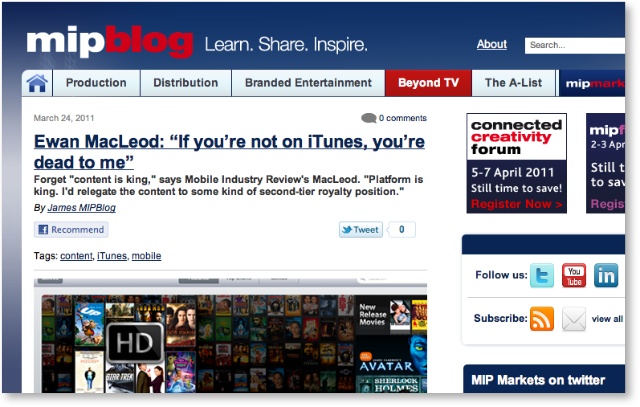This screenshot has height=407, width=640.
Task: Open author James MIPBlog link
Action: point(82,208)
